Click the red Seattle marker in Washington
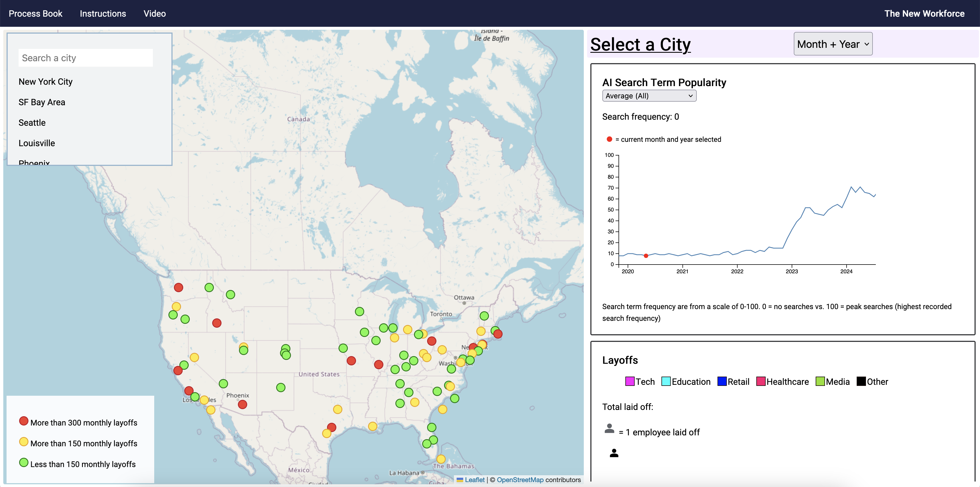The width and height of the screenshot is (980, 487). 179,287
